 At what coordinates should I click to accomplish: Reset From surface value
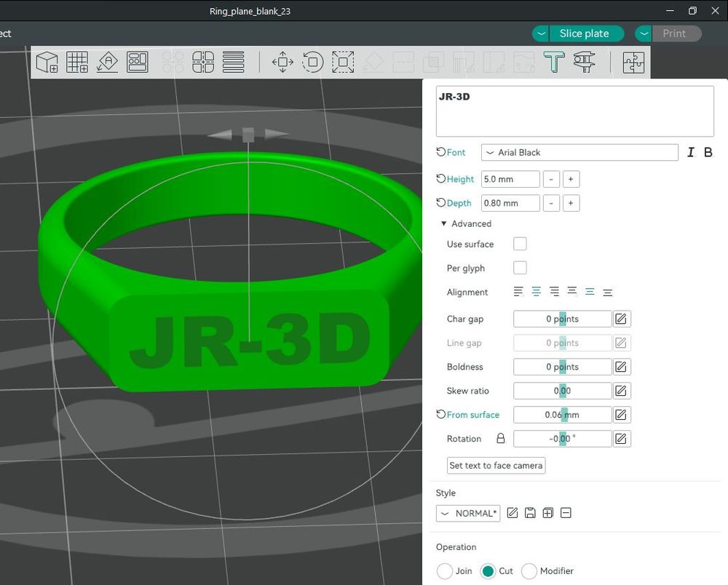pos(440,414)
